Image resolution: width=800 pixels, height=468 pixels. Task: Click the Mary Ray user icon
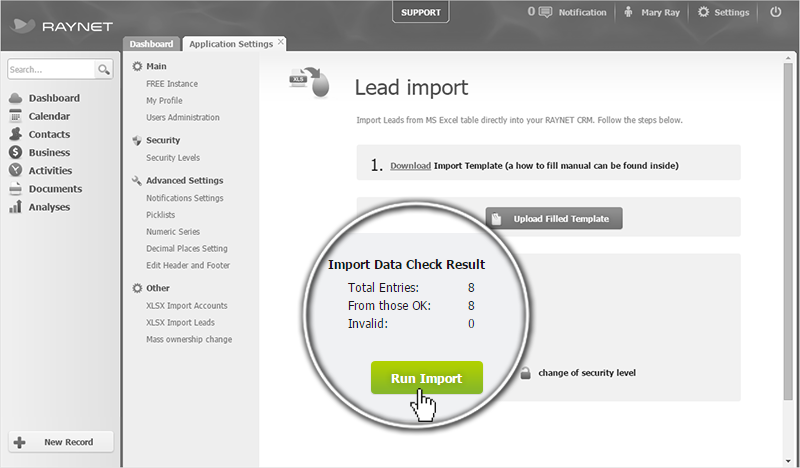tap(629, 12)
